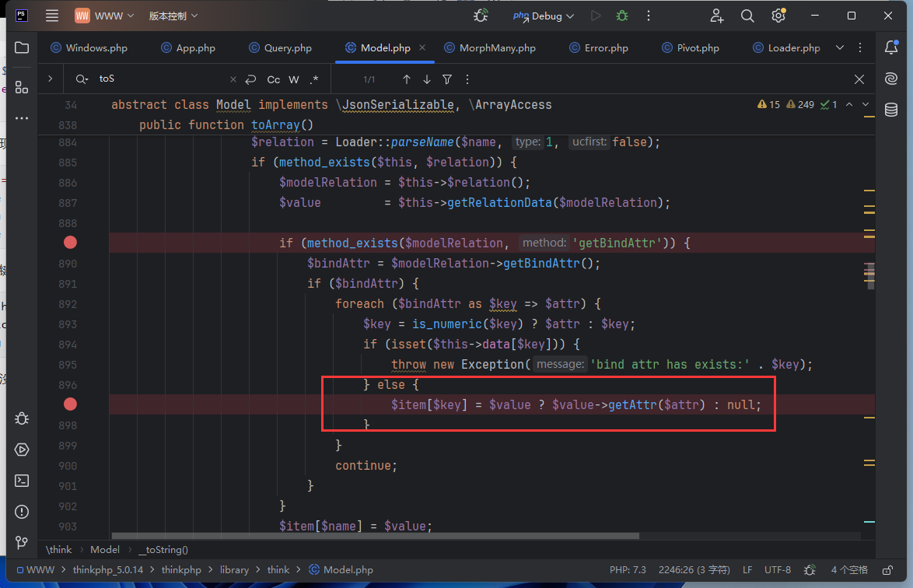
Task: Toggle the breakpoint on line 889
Action: 70,243
